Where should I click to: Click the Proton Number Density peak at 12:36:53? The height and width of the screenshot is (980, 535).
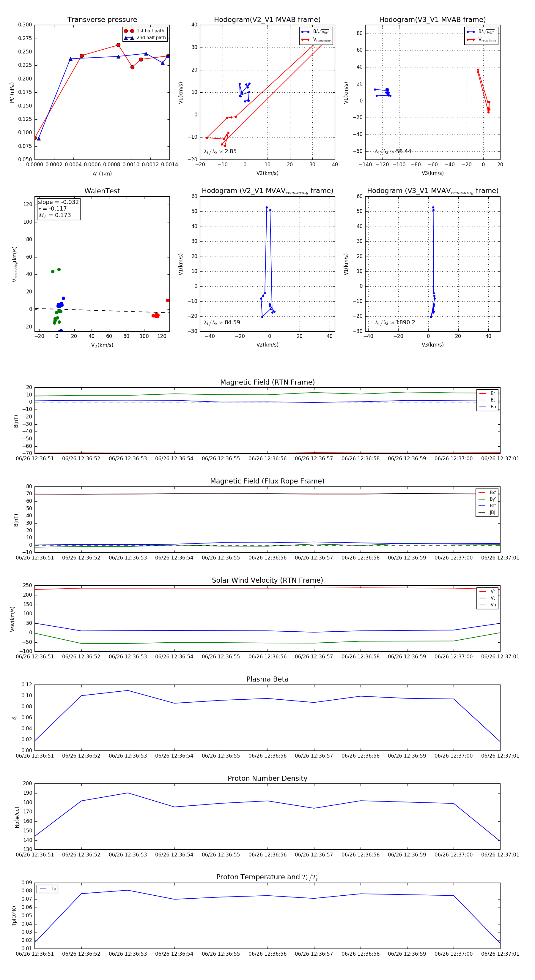(x=128, y=793)
